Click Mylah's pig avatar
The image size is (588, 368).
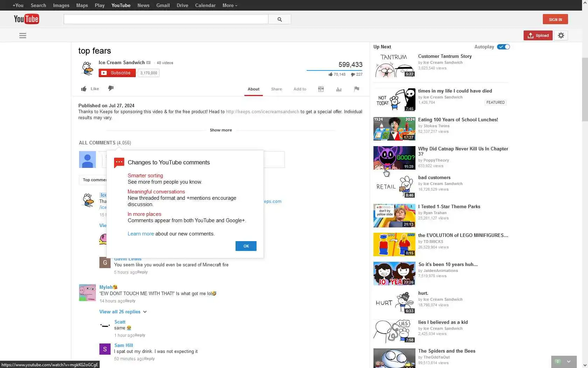pos(87,293)
